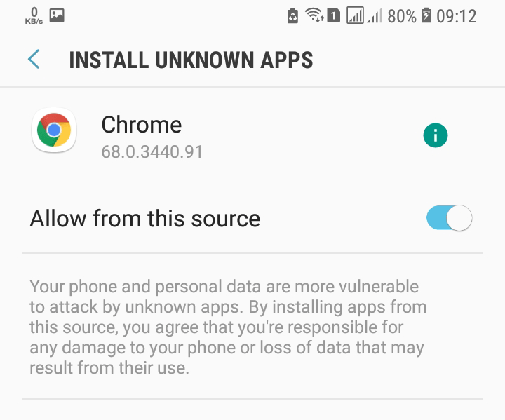Tap the 09:12 clock
The height and width of the screenshot is (420, 505).
pyautogui.click(x=457, y=16)
